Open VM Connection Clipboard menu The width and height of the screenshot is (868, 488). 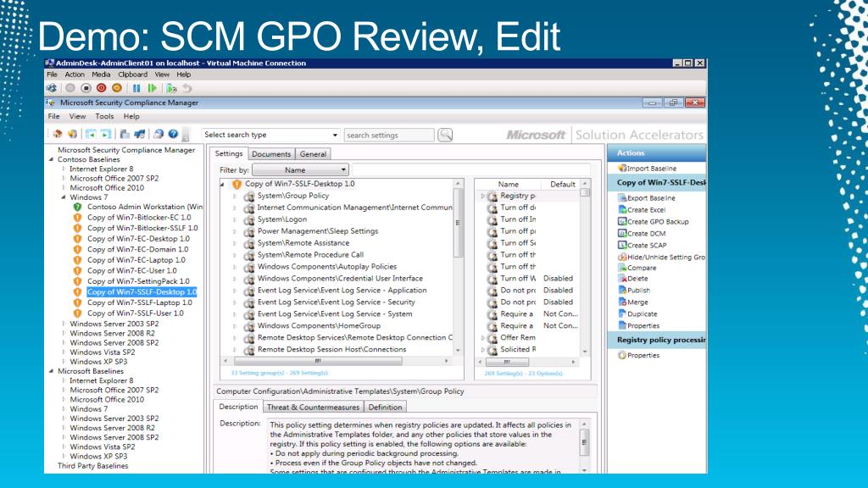point(133,75)
